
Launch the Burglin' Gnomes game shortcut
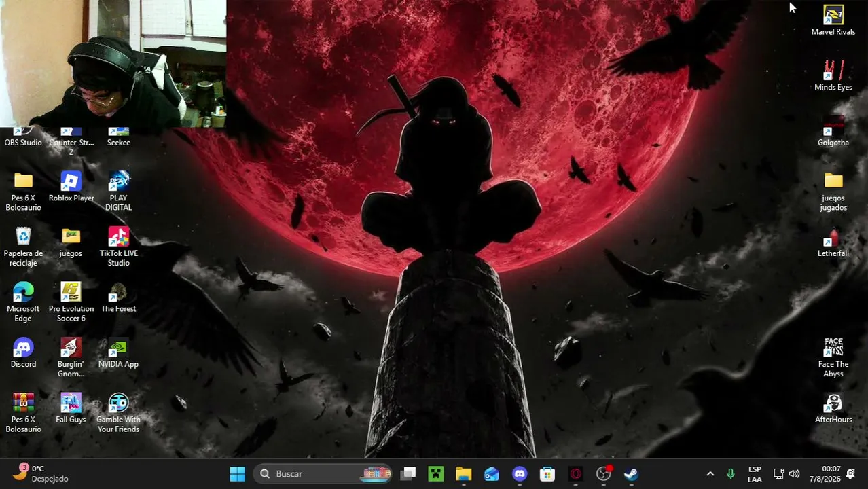(71, 358)
